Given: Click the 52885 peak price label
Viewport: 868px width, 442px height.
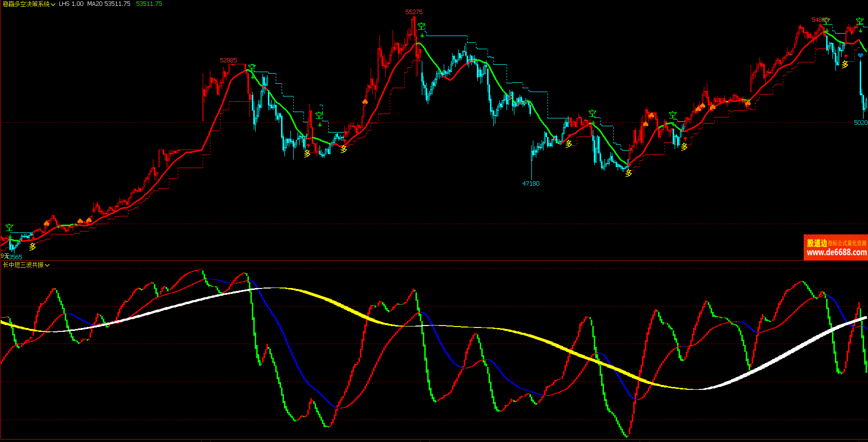Looking at the screenshot, I should pyautogui.click(x=228, y=60).
